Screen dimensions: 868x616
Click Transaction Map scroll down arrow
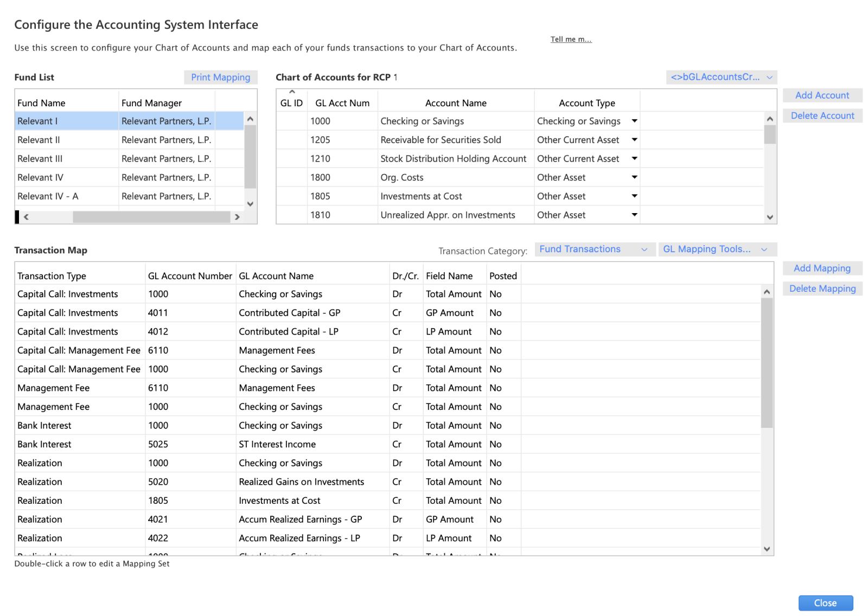click(767, 549)
